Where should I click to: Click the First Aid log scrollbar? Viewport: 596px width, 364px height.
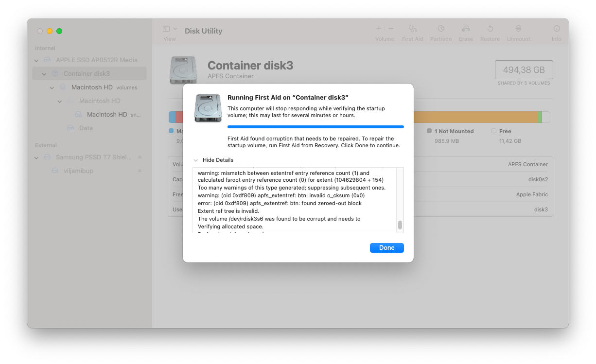(x=400, y=225)
